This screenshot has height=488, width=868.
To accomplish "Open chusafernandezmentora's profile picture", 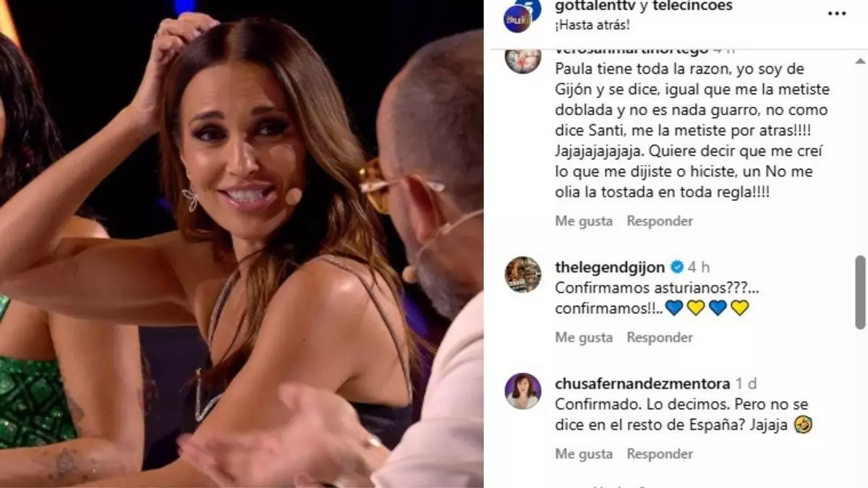I will [523, 391].
